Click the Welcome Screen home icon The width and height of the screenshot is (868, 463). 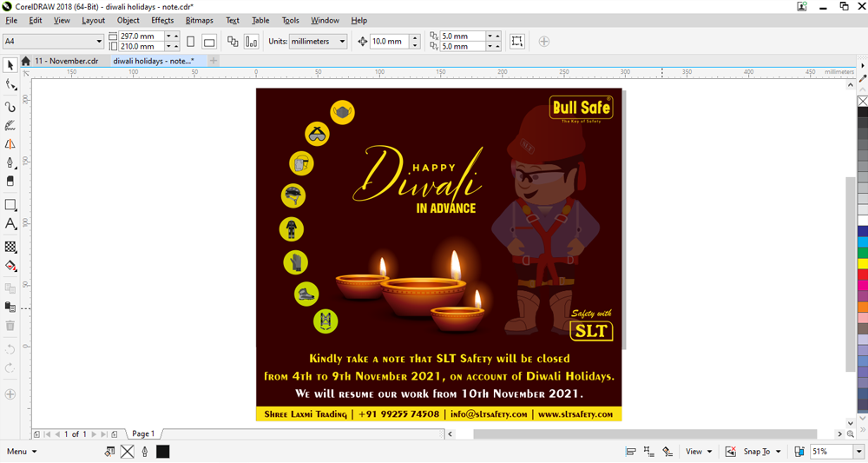click(x=25, y=61)
